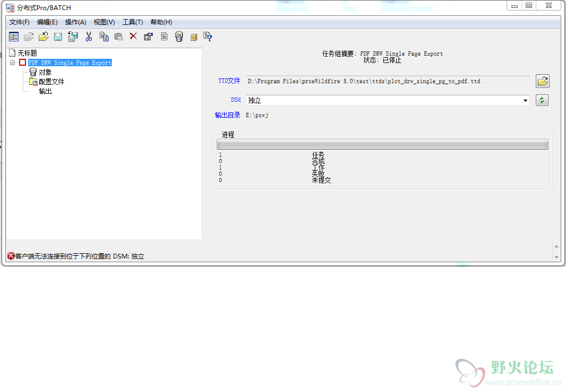566x392 pixels.
Task: Click the DSM blue label
Action: click(x=236, y=100)
